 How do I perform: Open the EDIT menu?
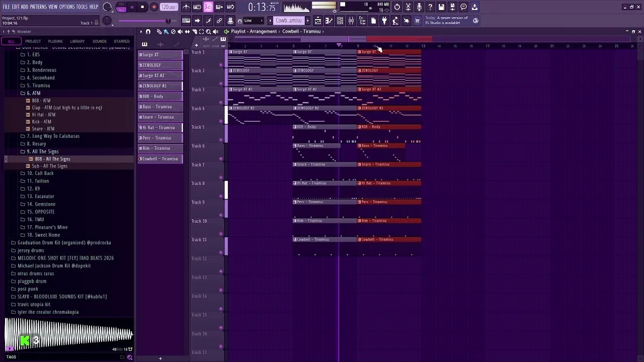pos(16,7)
